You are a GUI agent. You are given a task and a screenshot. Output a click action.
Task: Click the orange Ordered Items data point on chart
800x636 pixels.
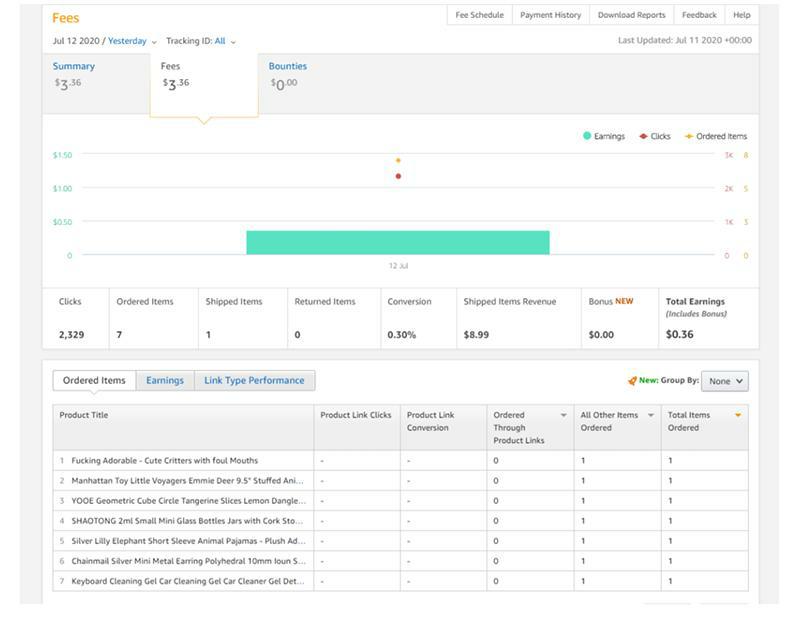(398, 160)
